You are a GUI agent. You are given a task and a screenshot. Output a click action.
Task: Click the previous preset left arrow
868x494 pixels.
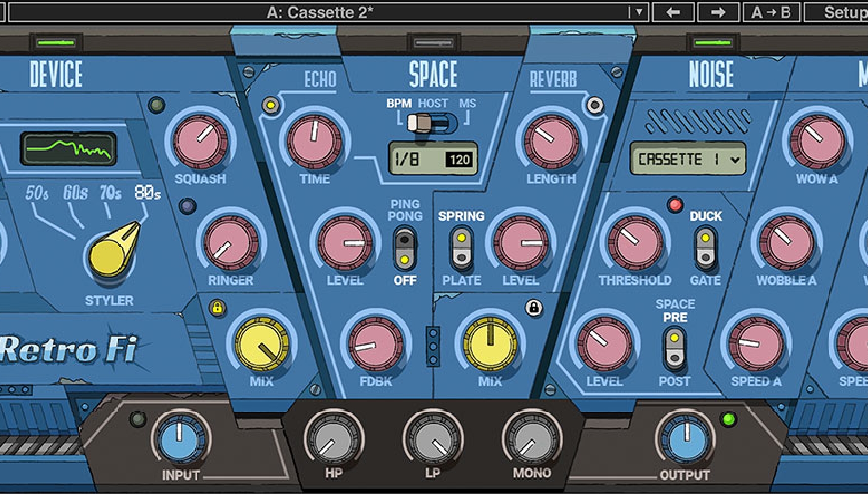(673, 12)
